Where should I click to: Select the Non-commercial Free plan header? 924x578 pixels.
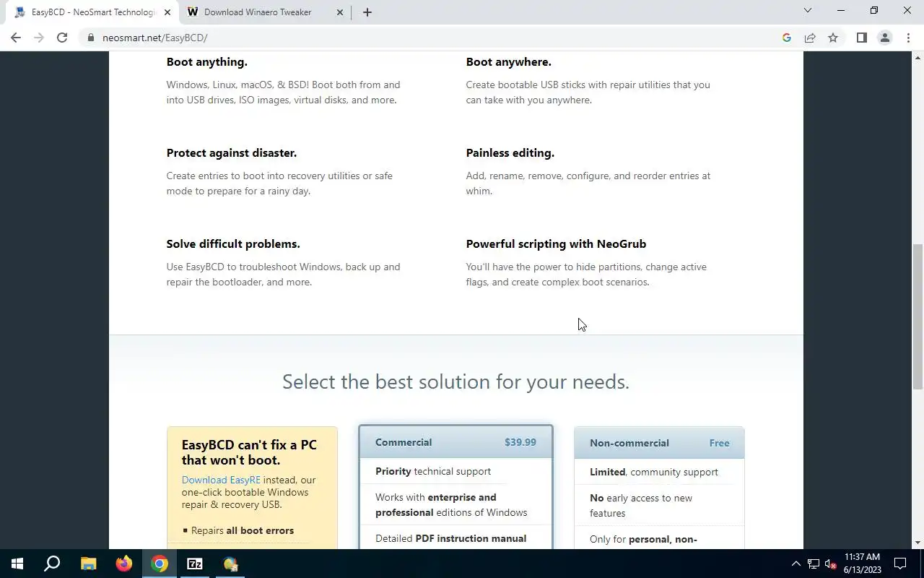(x=659, y=443)
